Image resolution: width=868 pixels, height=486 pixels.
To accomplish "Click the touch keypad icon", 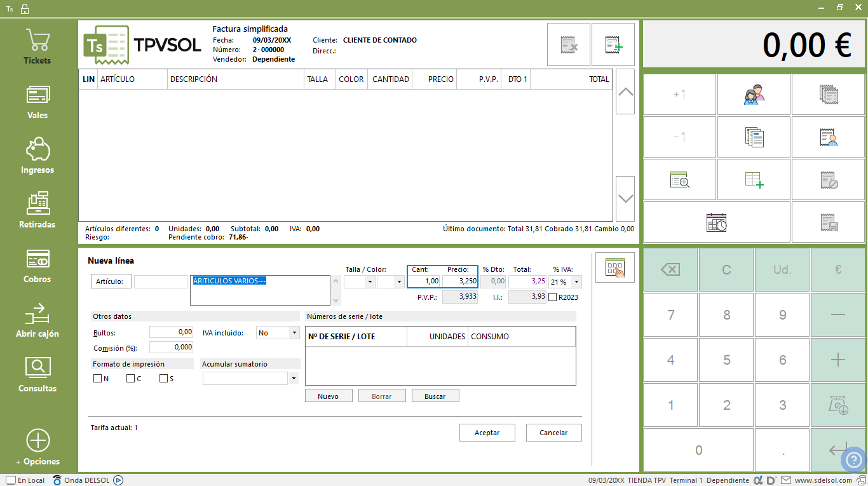I will (x=614, y=267).
